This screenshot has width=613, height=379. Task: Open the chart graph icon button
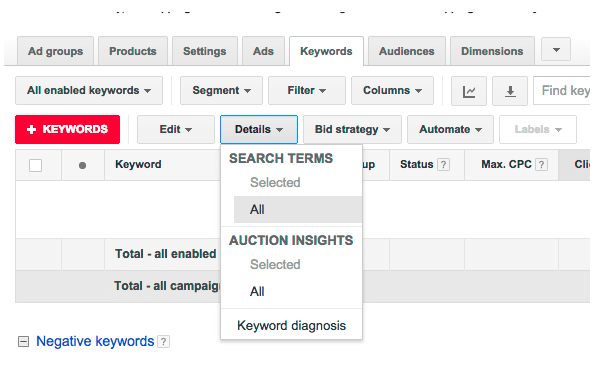click(468, 91)
